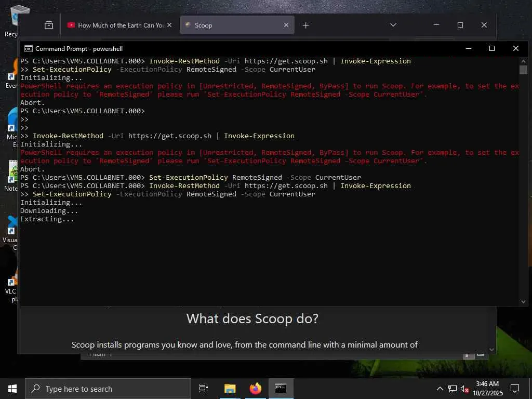
Task: Close the Scoop tab
Action: (286, 25)
